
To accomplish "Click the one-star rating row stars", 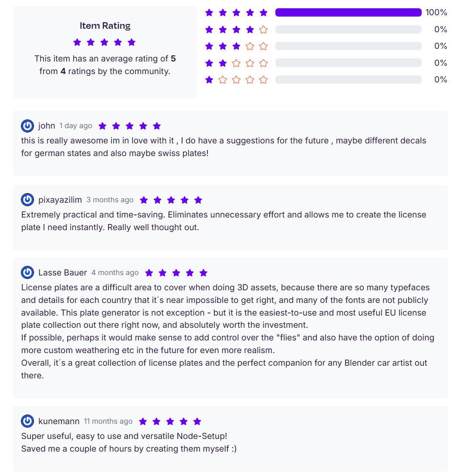I will [x=236, y=80].
